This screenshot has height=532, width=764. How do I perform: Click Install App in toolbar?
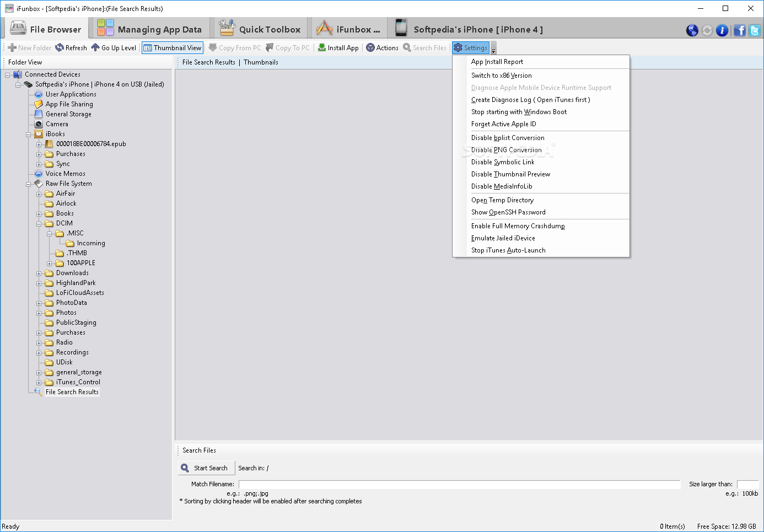338,48
